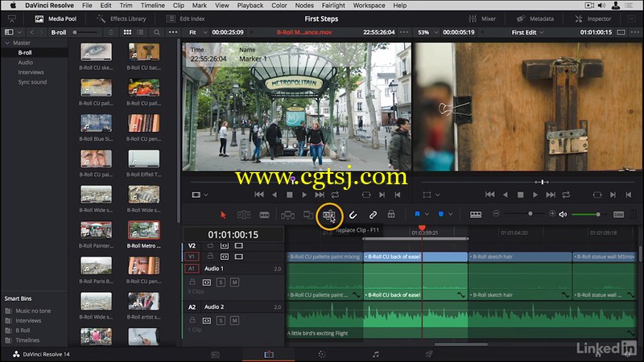Click the Apple menu logo
The width and height of the screenshot is (644, 362).
coord(13,6)
